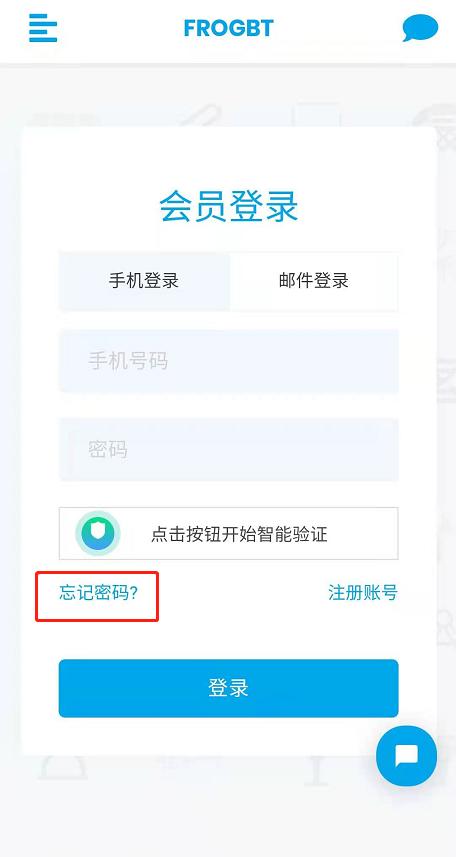Image resolution: width=456 pixels, height=857 pixels.
Task: Focus the 手机号码 input field
Action: tap(229, 361)
